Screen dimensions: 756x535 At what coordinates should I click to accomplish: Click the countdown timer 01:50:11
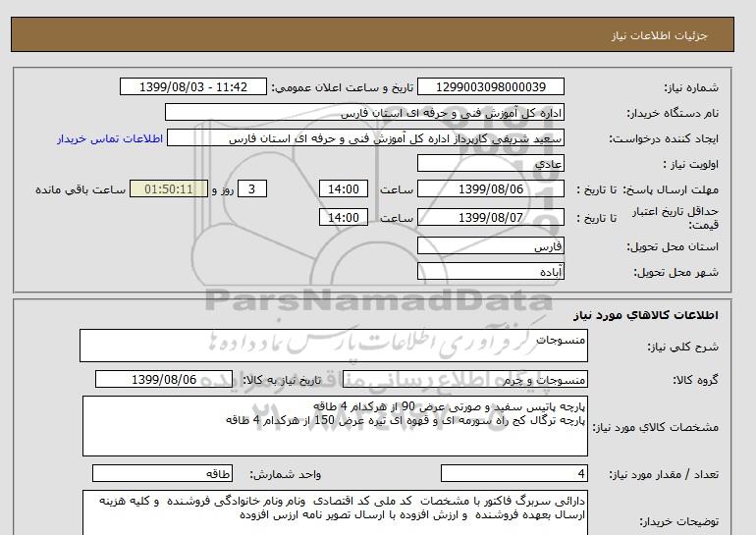[169, 188]
